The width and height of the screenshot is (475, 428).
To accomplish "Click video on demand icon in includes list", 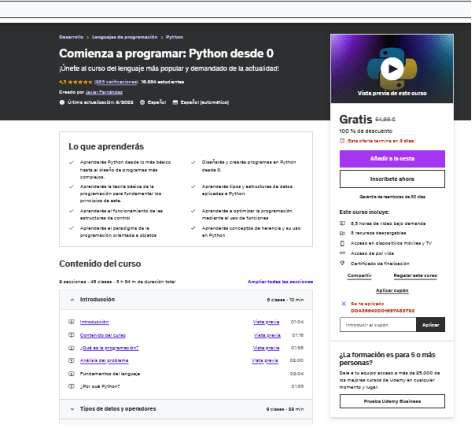I will (342, 223).
